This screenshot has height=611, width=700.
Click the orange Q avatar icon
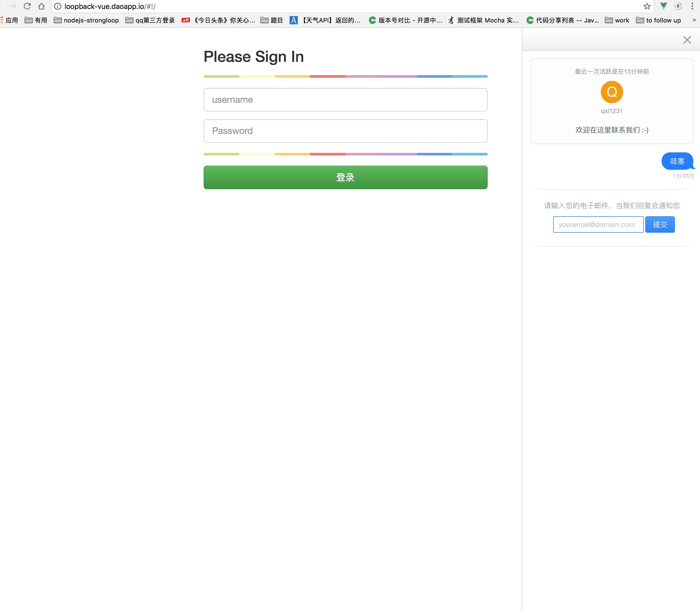612,92
